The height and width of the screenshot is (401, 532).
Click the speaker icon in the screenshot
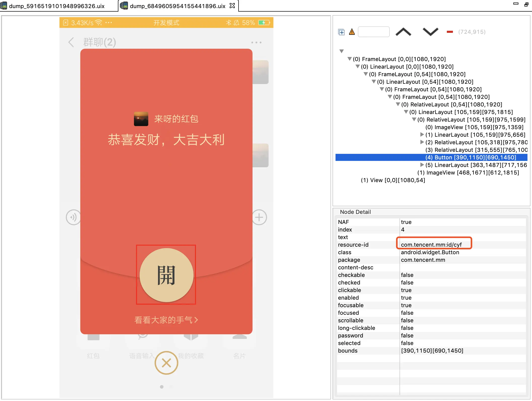[x=73, y=217]
